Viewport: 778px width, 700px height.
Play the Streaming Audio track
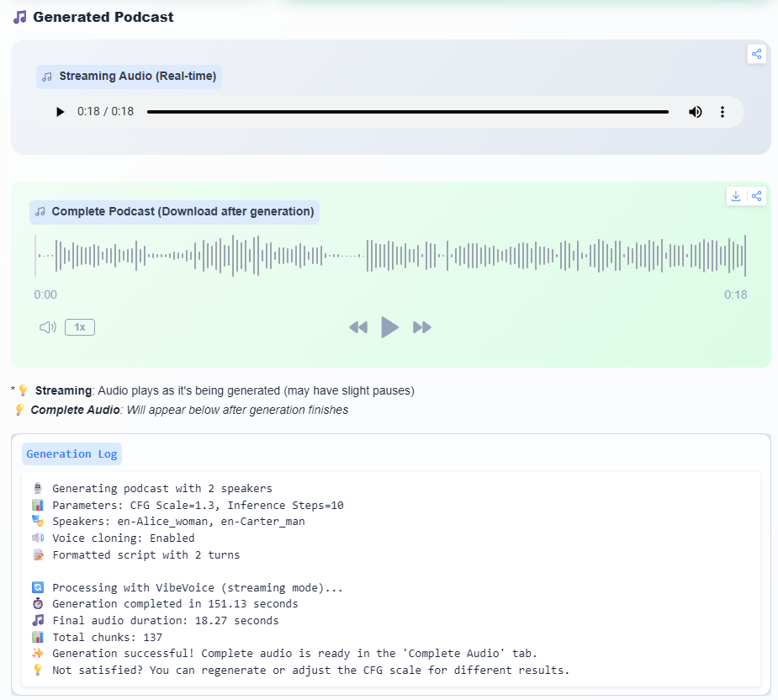tap(60, 112)
